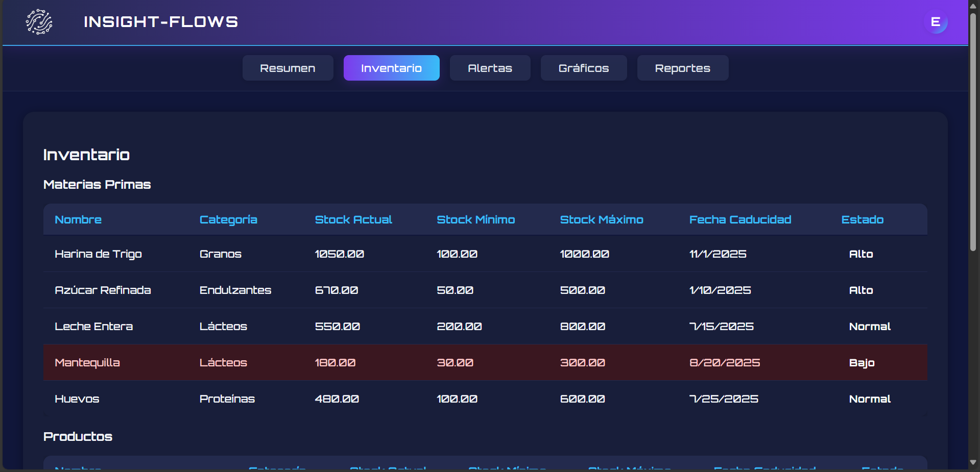Click the Categoría column header
The image size is (980, 472).
(228, 219)
